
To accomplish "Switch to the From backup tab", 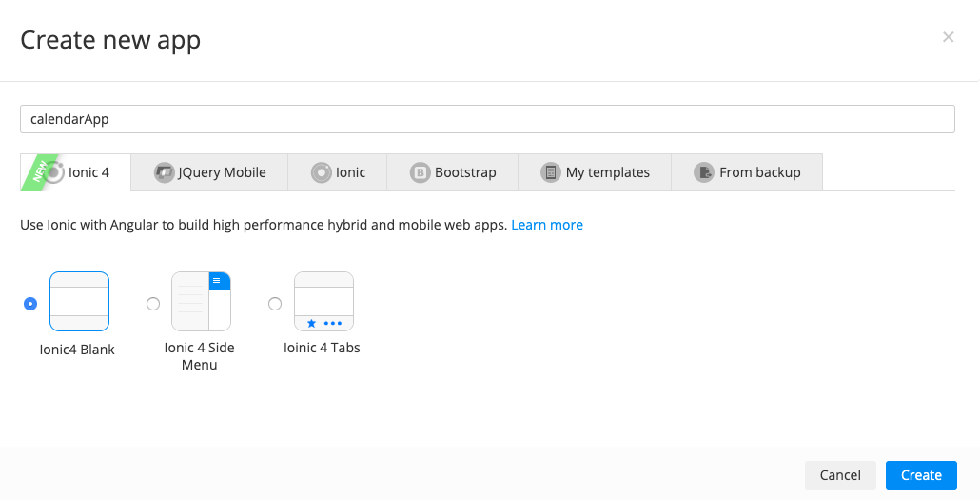I will point(747,172).
